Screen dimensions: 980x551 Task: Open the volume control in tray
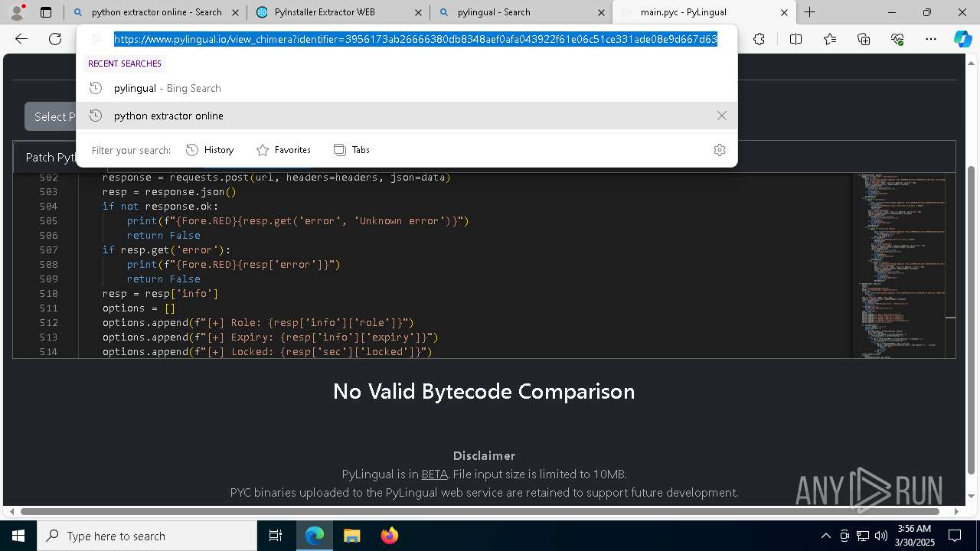(x=881, y=536)
